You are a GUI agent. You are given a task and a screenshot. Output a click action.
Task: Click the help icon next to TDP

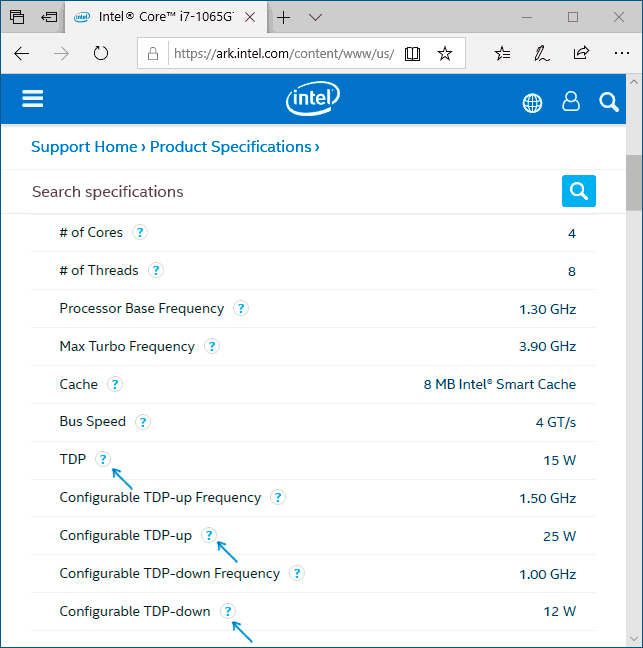[102, 459]
